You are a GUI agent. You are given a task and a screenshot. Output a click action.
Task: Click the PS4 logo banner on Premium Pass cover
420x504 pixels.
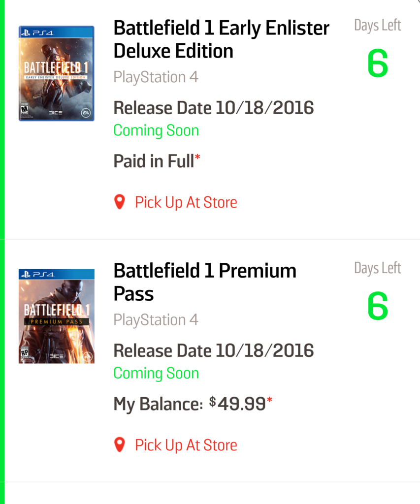(x=56, y=274)
